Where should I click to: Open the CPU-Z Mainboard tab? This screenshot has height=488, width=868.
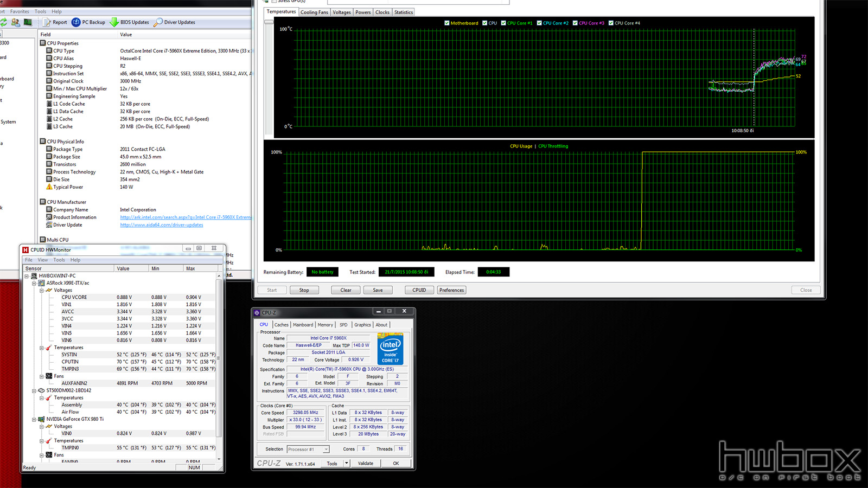303,325
